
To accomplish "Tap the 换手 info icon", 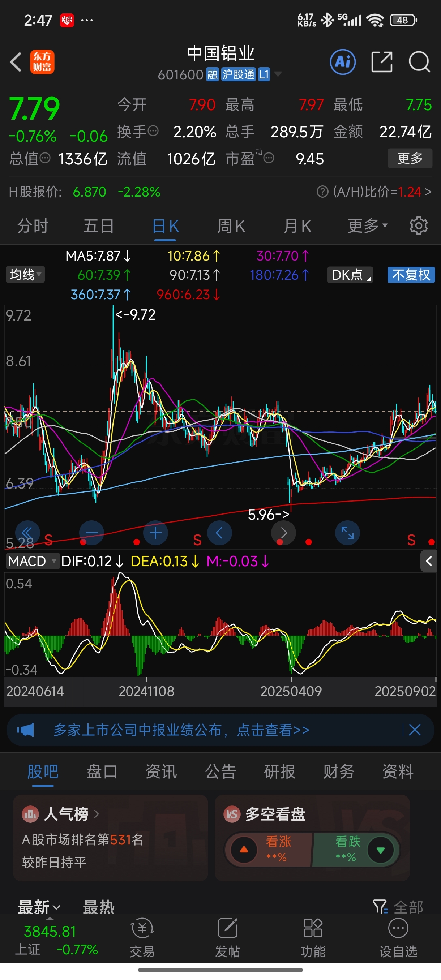I will coord(153,131).
